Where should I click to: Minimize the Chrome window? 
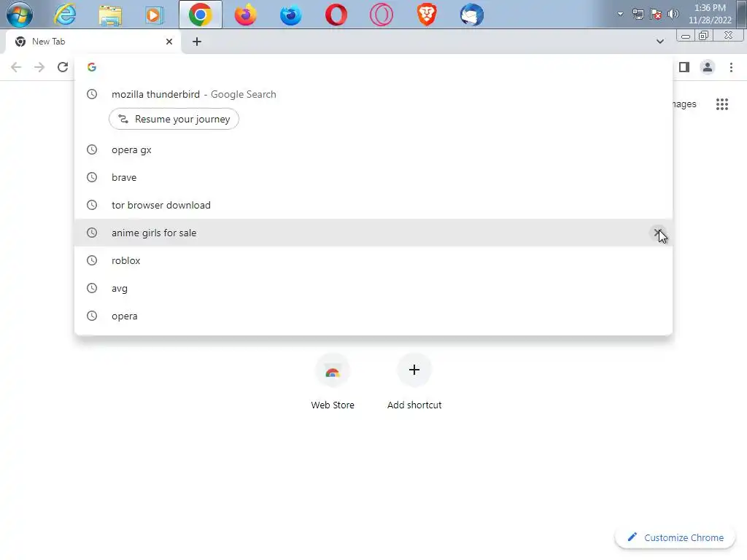tap(685, 36)
